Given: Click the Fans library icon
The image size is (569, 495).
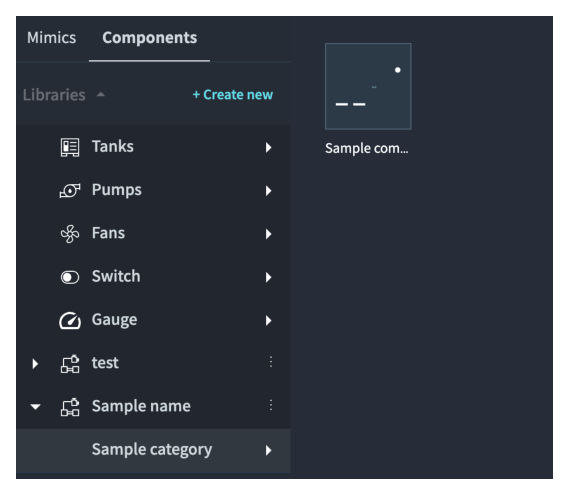Looking at the screenshot, I should 70,233.
